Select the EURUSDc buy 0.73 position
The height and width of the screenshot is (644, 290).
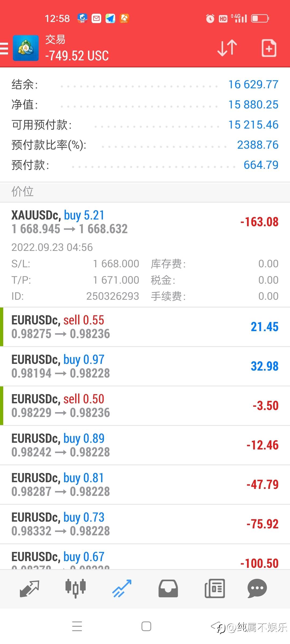pyautogui.click(x=145, y=524)
